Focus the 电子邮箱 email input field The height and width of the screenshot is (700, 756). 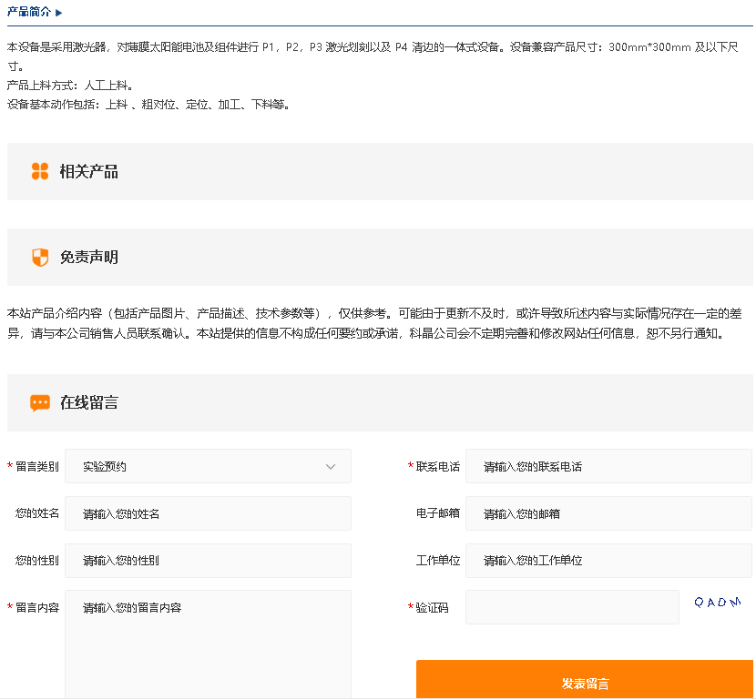click(x=608, y=513)
